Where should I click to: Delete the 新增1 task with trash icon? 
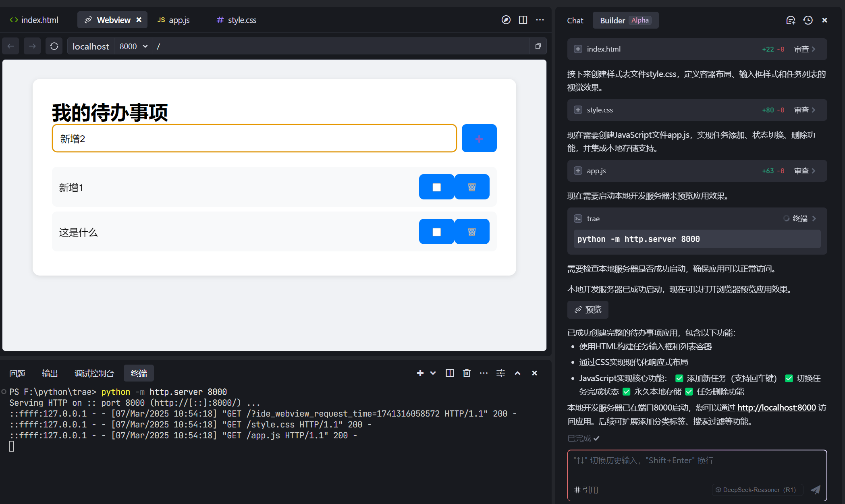point(472,187)
